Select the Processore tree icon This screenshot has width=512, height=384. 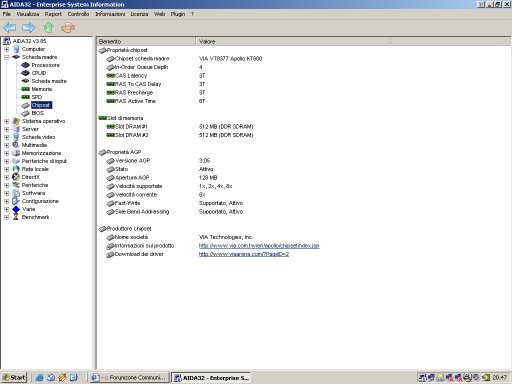pos(25,65)
